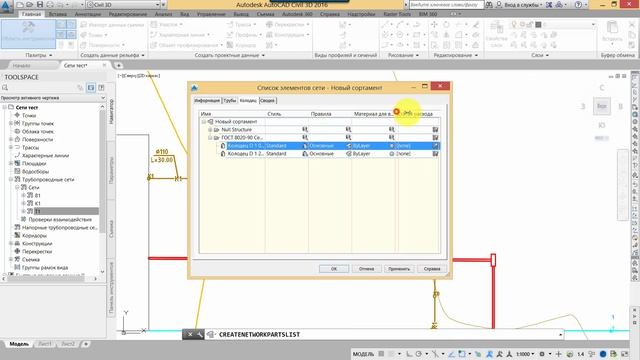Click the Save icon in the quick access toolbar

40,4
